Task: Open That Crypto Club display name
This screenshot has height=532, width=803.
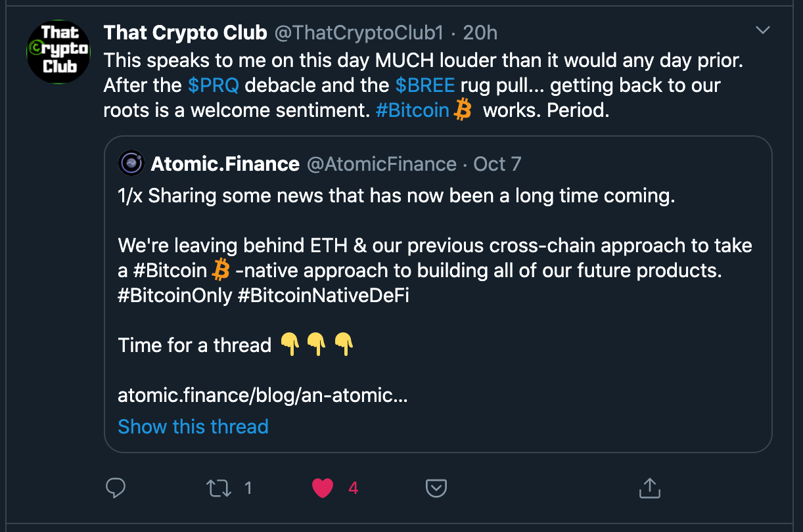Action: pyautogui.click(x=185, y=32)
